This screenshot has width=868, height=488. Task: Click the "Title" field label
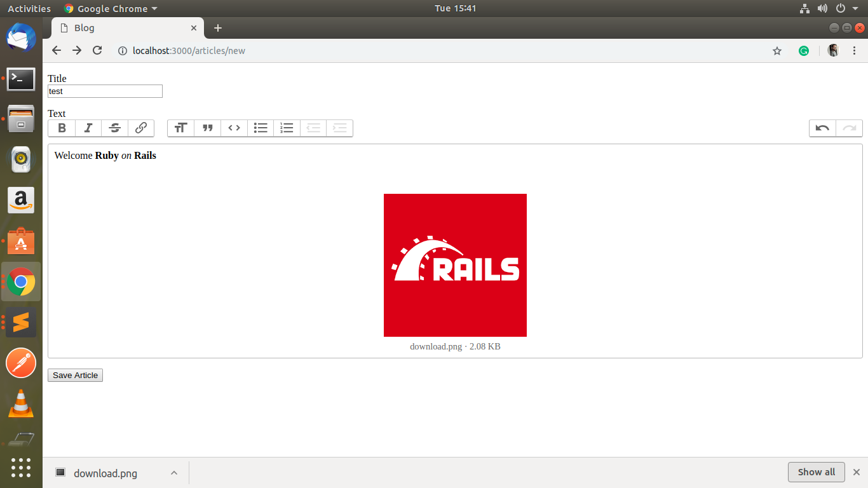pyautogui.click(x=57, y=78)
